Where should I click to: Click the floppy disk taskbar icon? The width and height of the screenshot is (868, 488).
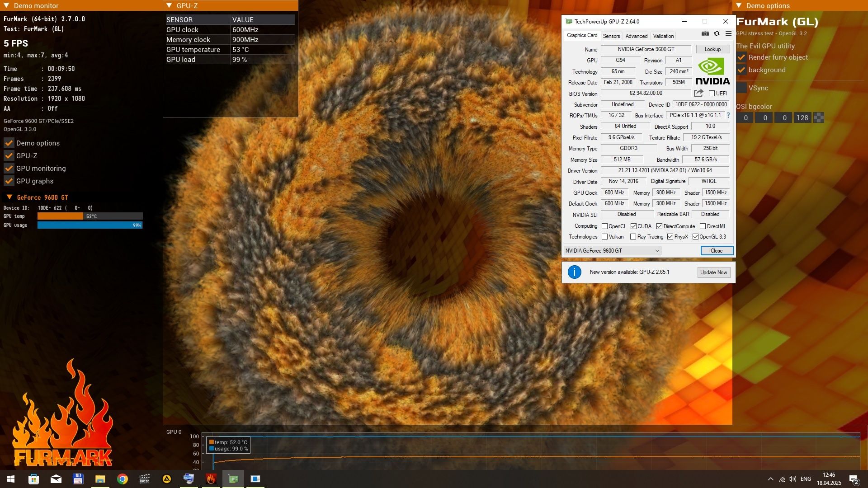point(78,479)
